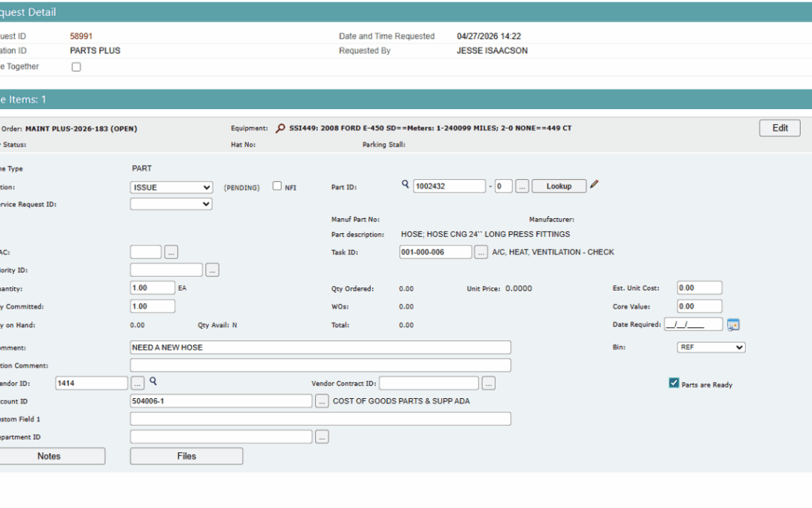812x508 pixels.
Task: Click the Part ID search magnifier icon
Action: 405,184
